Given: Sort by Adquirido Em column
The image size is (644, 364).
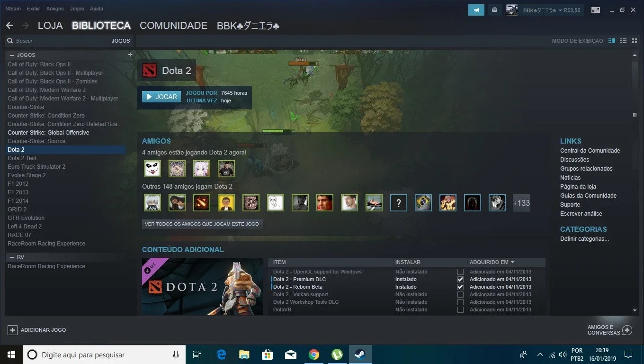Looking at the screenshot, I should click(492, 262).
